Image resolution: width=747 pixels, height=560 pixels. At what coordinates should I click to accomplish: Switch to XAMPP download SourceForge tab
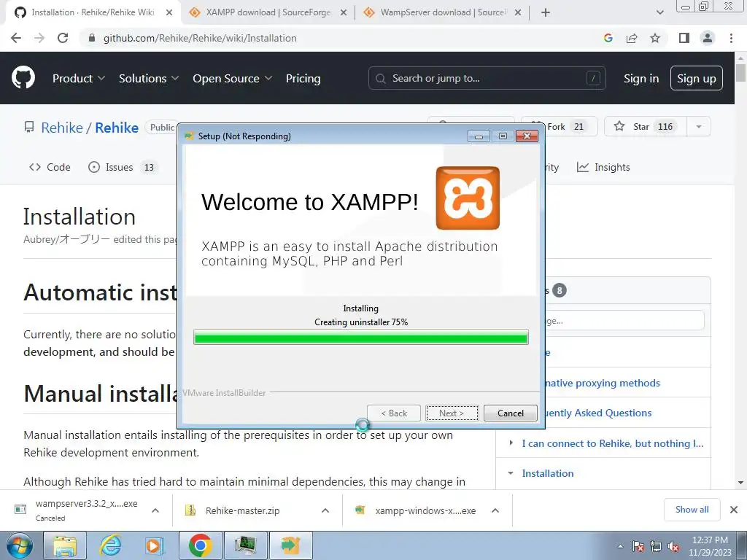click(x=268, y=12)
